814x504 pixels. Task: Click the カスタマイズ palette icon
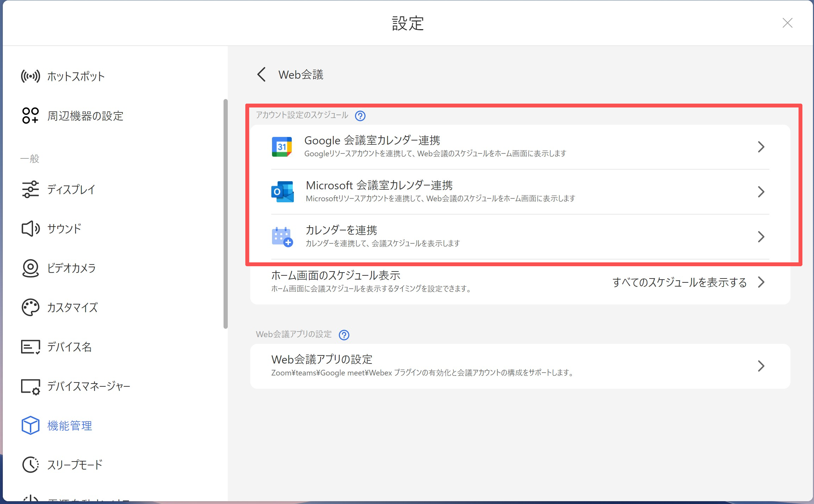pos(30,308)
